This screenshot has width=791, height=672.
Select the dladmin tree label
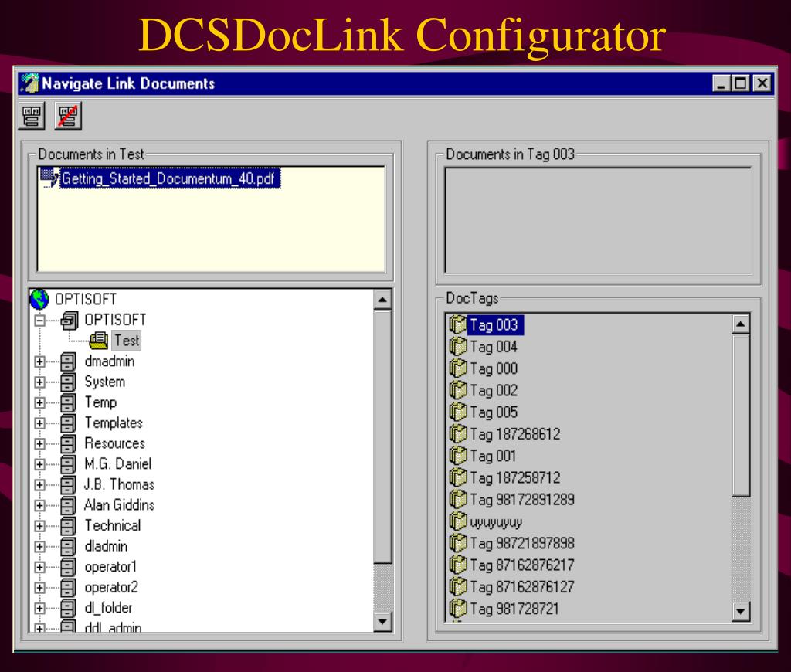pos(106,546)
